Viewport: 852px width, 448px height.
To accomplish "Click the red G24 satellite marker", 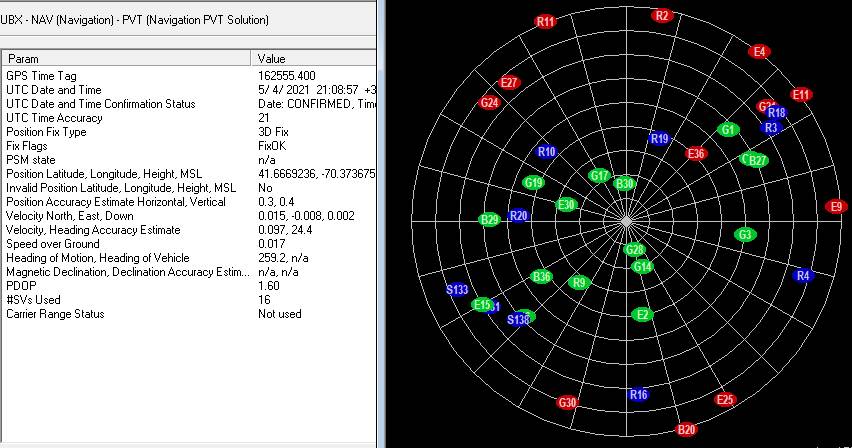I will pyautogui.click(x=489, y=102).
